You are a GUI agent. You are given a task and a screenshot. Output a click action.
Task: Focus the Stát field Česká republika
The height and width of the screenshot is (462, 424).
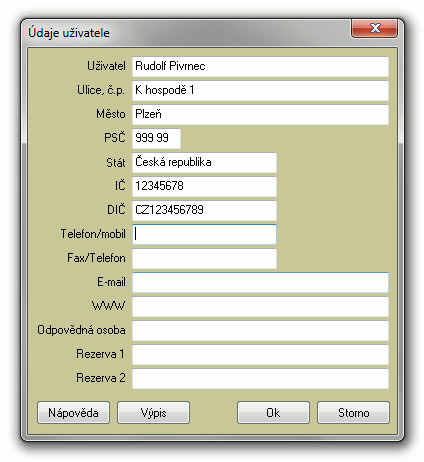coord(204,162)
